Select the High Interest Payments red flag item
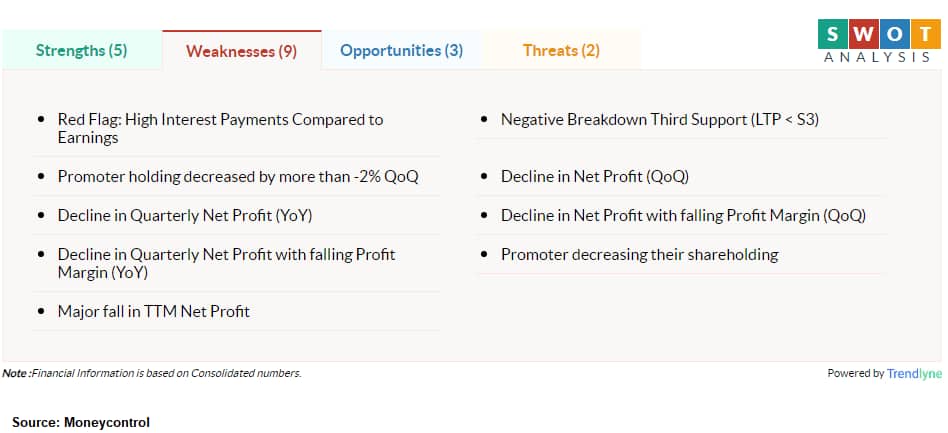The height and width of the screenshot is (433, 948). tap(220, 128)
